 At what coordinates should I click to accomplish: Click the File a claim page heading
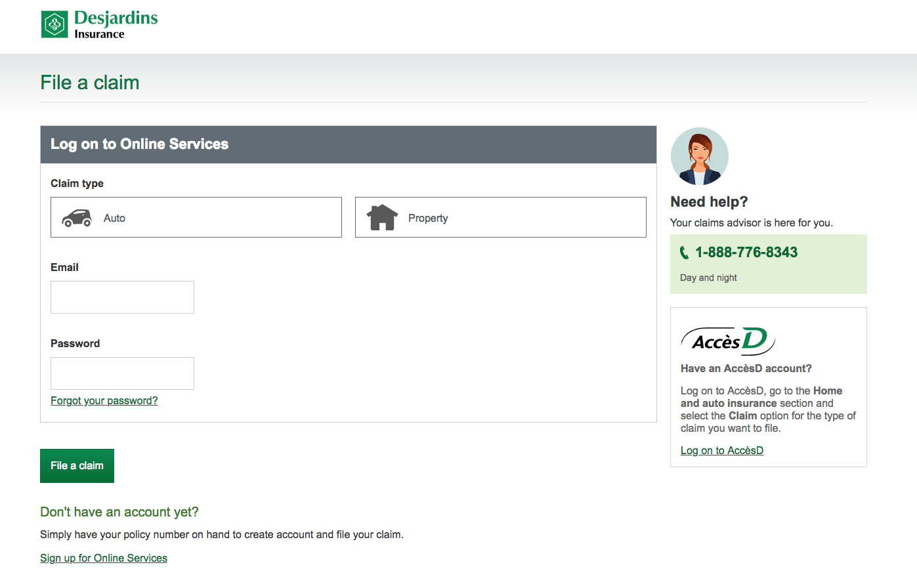[90, 83]
